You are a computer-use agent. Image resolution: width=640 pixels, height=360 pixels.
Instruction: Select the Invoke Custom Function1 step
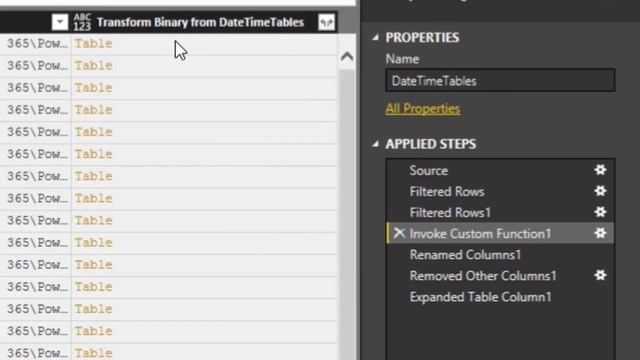coord(500,233)
